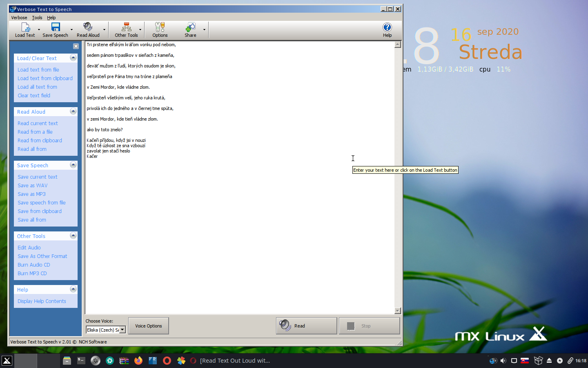Open the Verbose menu

pyautogui.click(x=19, y=18)
